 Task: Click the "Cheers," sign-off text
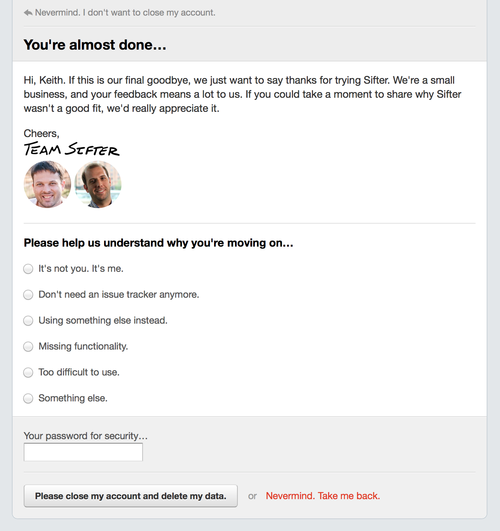coord(41,133)
